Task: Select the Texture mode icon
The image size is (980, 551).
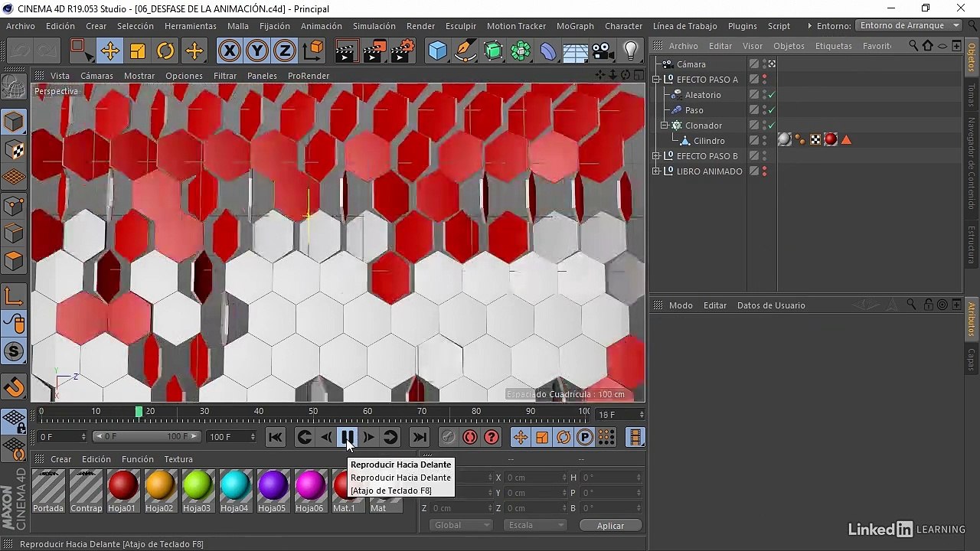Action: pyautogui.click(x=14, y=151)
